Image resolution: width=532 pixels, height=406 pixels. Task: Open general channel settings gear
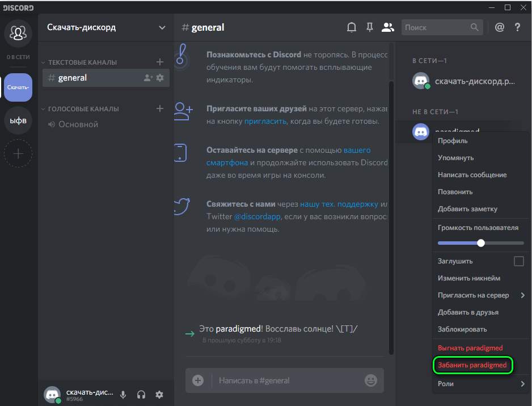point(160,78)
